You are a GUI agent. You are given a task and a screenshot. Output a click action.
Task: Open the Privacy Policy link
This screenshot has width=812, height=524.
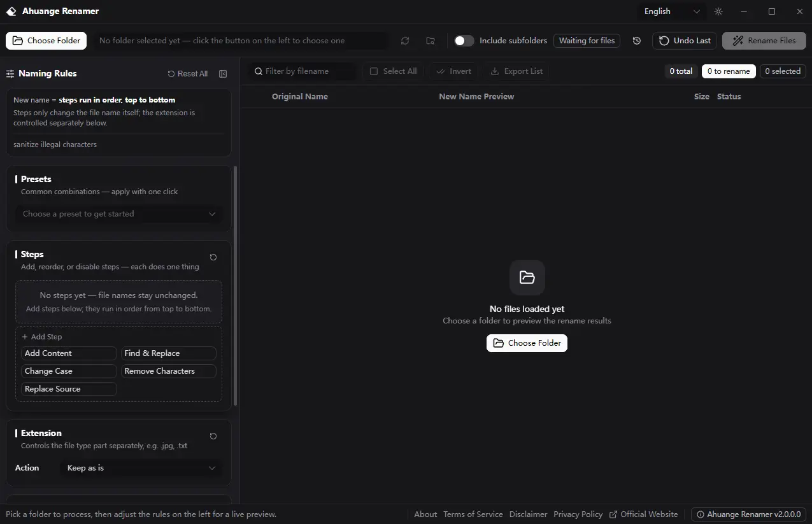pyautogui.click(x=578, y=514)
